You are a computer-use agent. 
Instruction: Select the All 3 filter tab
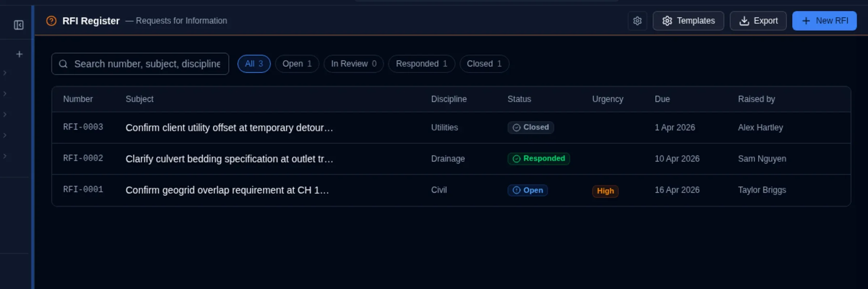point(254,64)
